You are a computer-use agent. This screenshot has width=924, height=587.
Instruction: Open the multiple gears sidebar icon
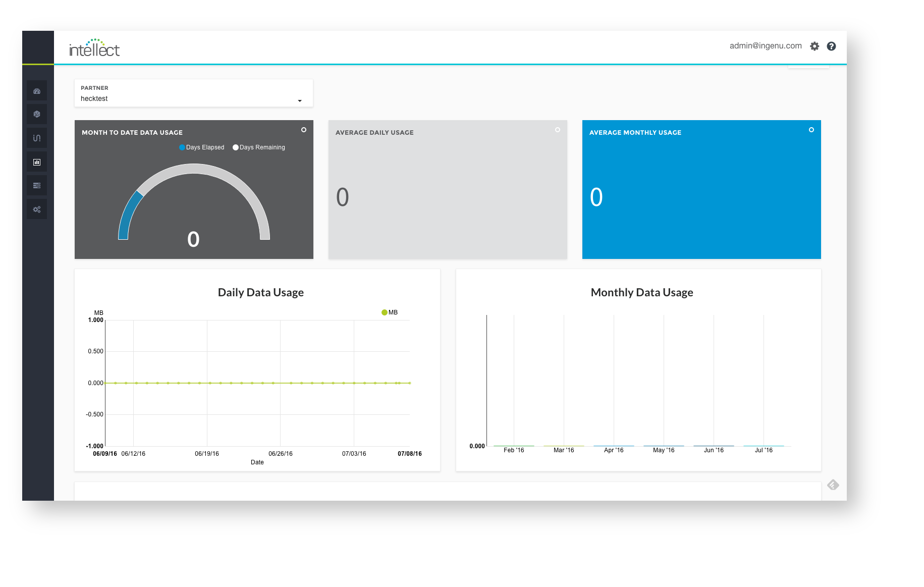[x=37, y=209]
